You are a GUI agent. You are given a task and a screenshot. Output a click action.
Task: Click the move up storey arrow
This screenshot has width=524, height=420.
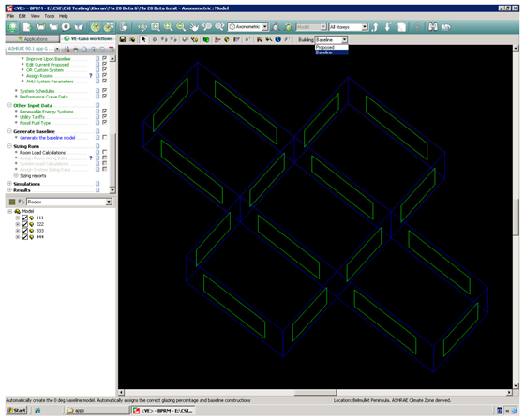[x=375, y=27]
